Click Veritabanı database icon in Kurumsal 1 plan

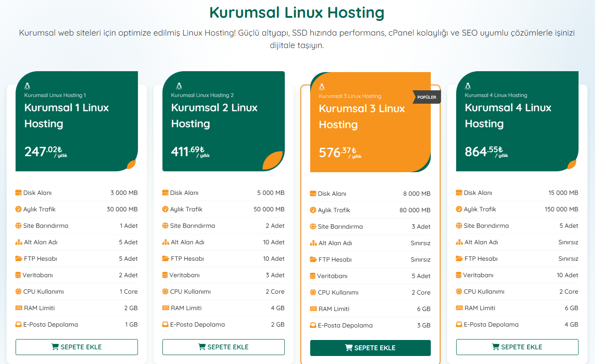click(18, 275)
